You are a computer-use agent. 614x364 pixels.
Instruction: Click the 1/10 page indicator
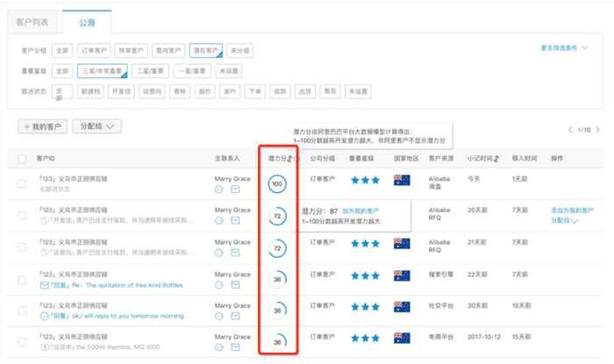584,130
